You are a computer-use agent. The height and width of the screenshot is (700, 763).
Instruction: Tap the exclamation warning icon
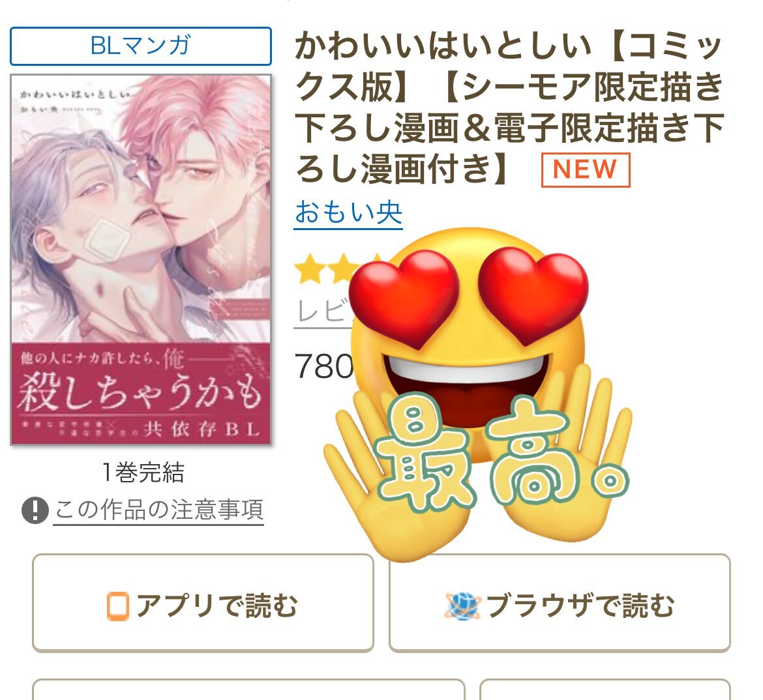click(35, 510)
